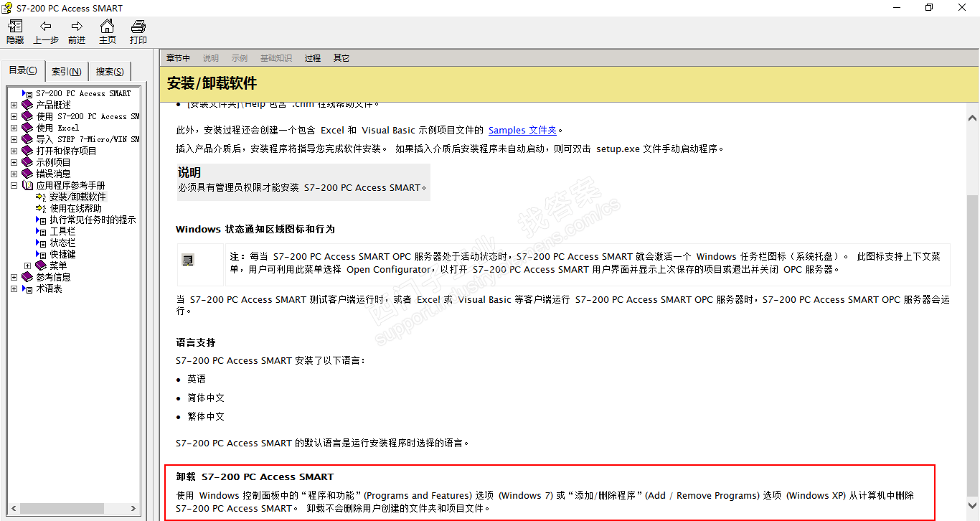Screen dimensions: 980x521
Task: Expand the 参考信息 node
Action: pyautogui.click(x=14, y=277)
